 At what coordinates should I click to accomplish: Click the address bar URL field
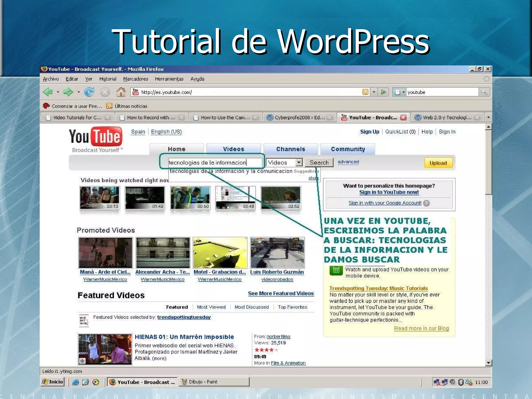249,92
